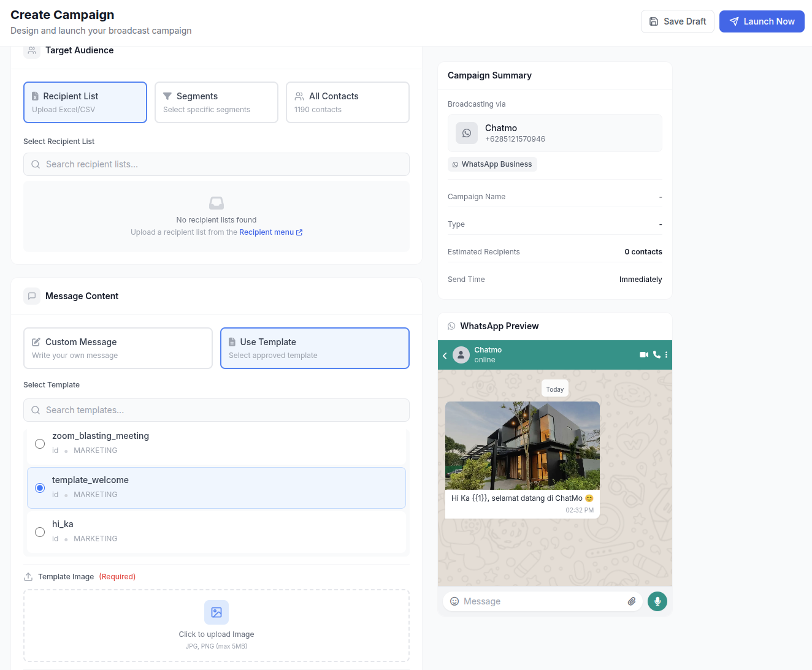Image resolution: width=812 pixels, height=670 pixels.
Task: Click the red (Required) label
Action: pyautogui.click(x=117, y=577)
